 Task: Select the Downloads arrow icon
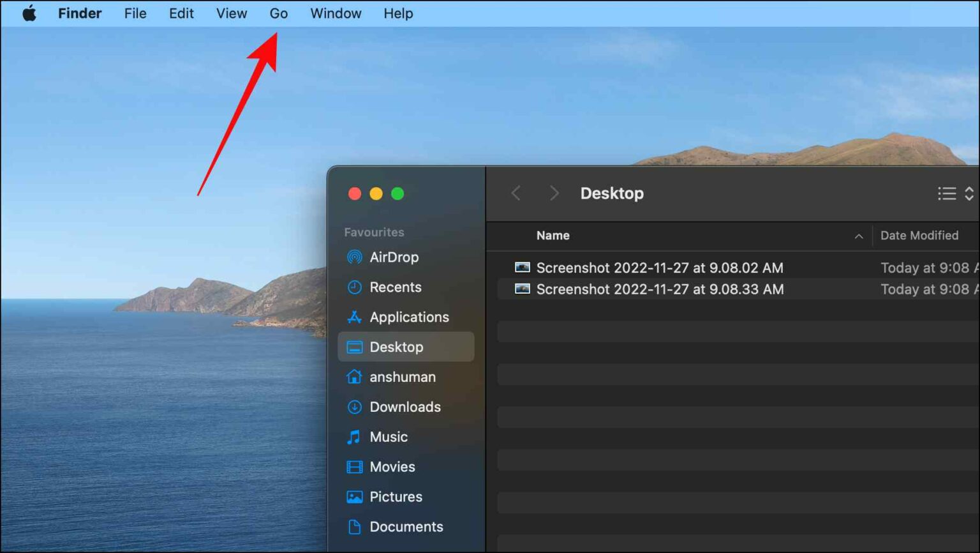pyautogui.click(x=354, y=407)
